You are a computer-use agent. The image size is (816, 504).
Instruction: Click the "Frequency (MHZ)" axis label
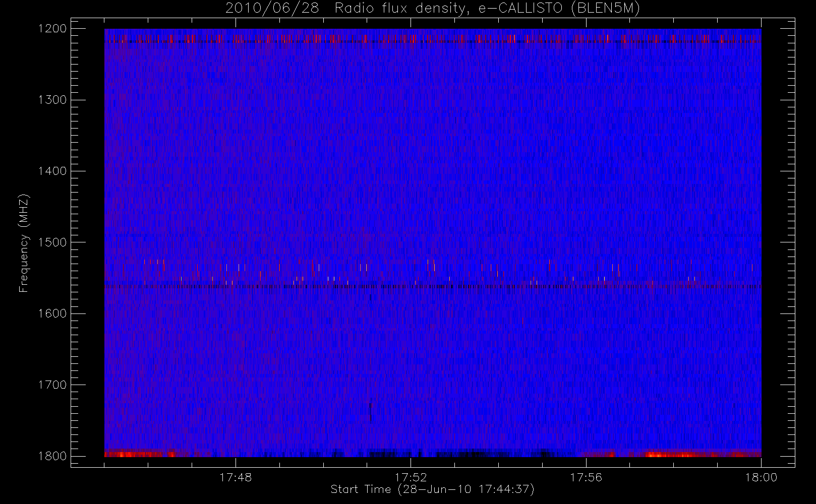click(x=24, y=243)
